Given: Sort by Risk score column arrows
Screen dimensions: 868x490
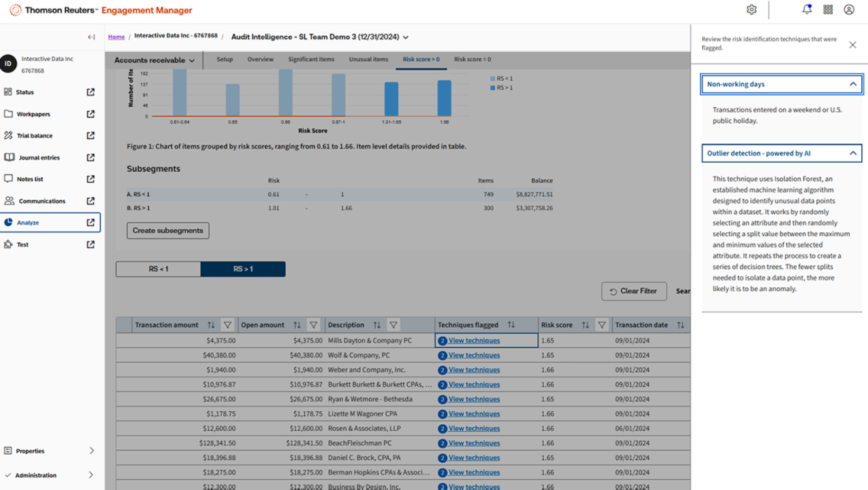Looking at the screenshot, I should pos(585,325).
